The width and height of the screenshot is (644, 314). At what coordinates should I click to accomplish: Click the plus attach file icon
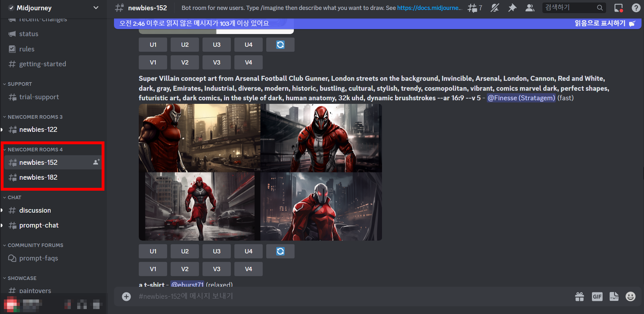point(126,296)
